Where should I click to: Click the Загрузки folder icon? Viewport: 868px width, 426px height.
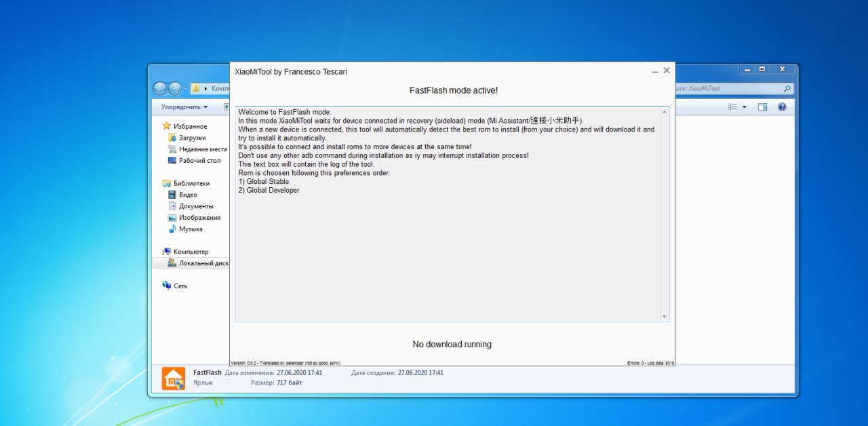pyautogui.click(x=172, y=138)
